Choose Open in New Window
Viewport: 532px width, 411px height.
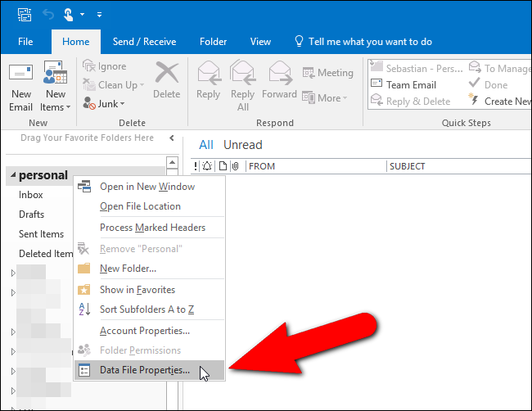pyautogui.click(x=147, y=187)
